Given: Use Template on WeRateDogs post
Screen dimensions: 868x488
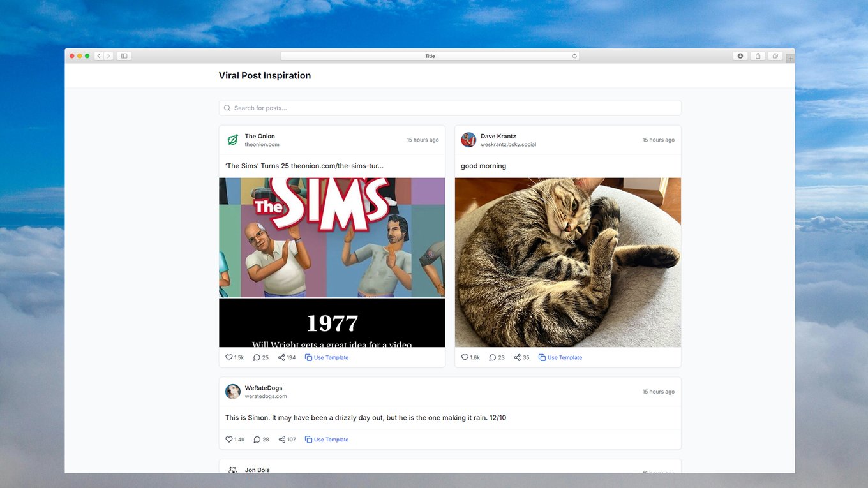Looking at the screenshot, I should tap(327, 440).
